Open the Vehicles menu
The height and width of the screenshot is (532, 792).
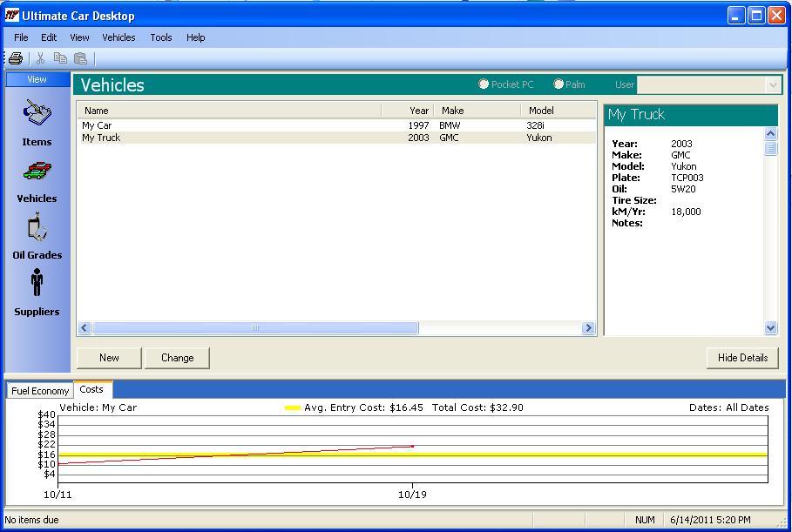[x=118, y=37]
